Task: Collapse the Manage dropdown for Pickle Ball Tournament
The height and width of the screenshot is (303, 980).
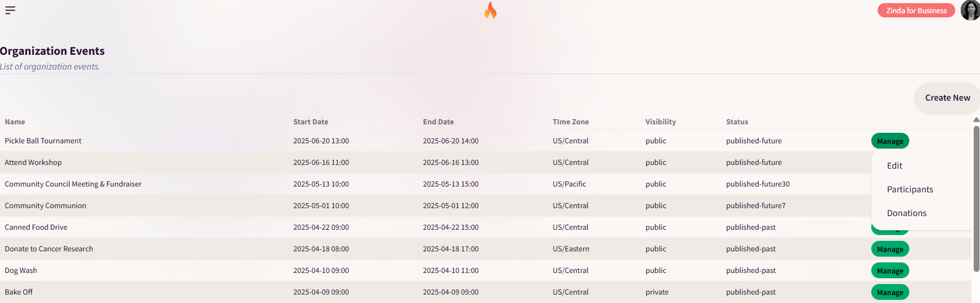Action: 890,141
